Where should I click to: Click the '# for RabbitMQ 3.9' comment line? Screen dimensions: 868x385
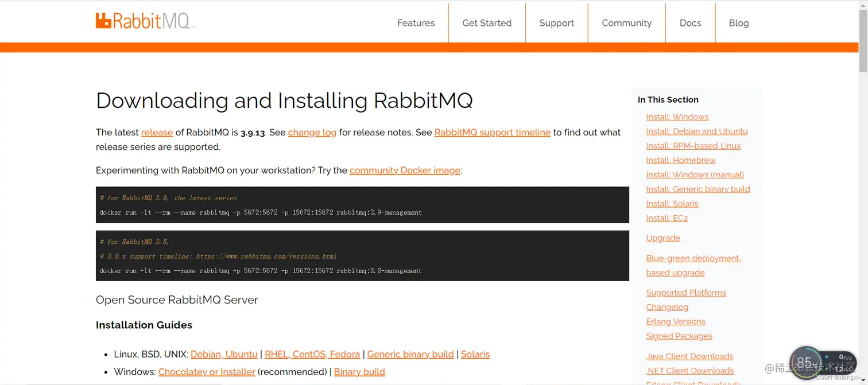tap(168, 198)
